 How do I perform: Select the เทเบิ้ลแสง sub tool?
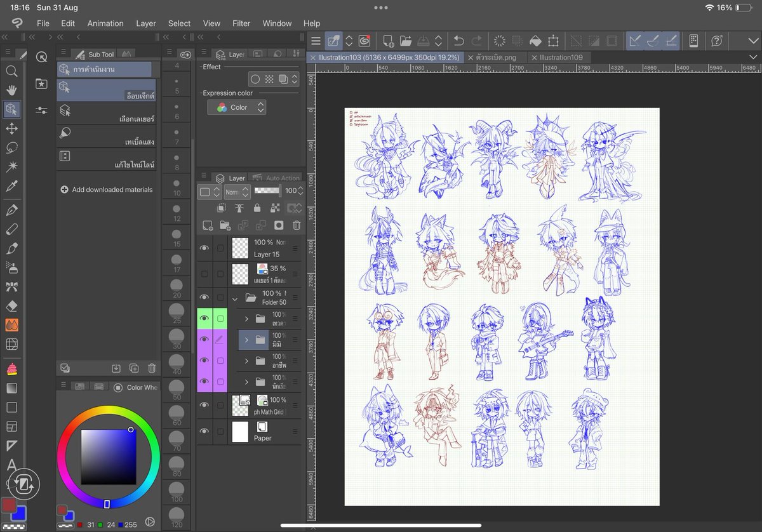[x=106, y=136]
